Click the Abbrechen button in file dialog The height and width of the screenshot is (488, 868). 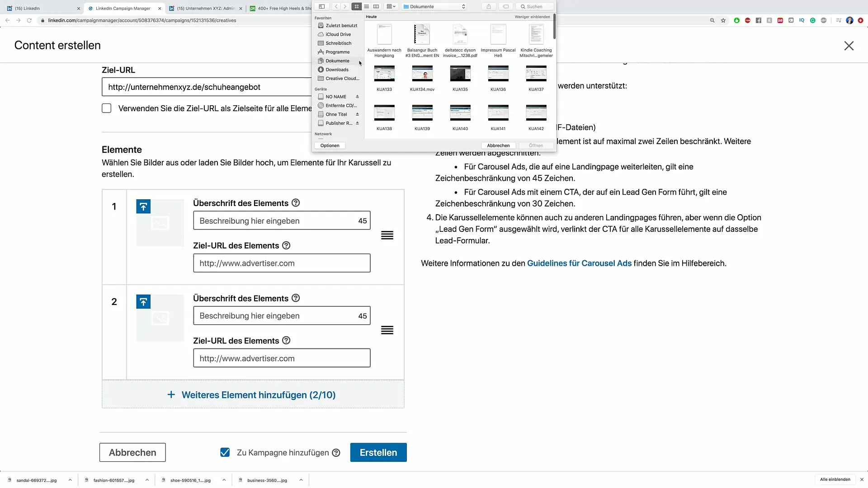pos(498,145)
